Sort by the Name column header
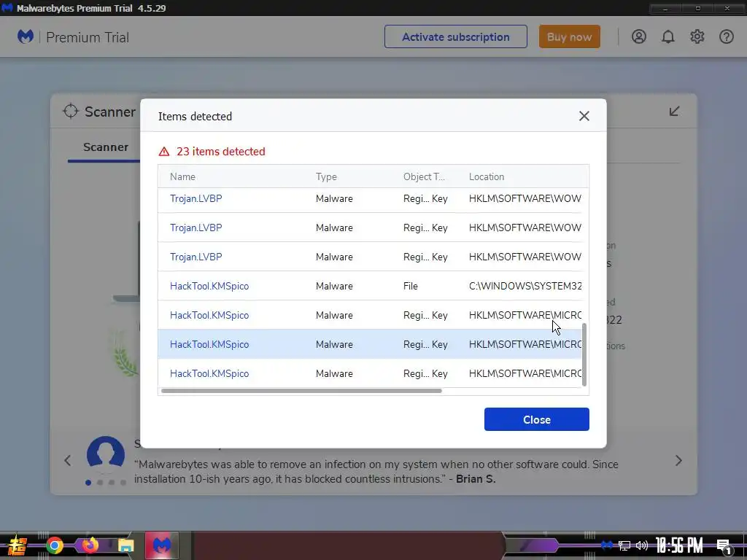The width and height of the screenshot is (747, 560). point(182,176)
